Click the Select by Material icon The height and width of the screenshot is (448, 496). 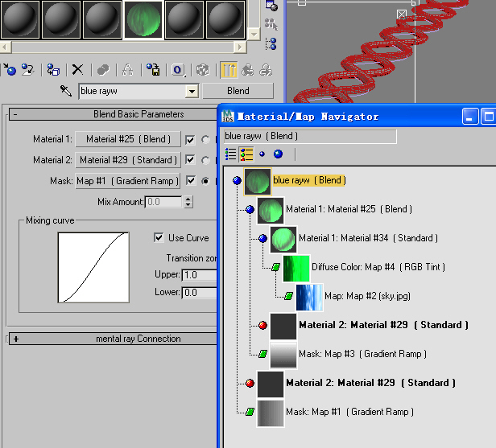(271, 24)
